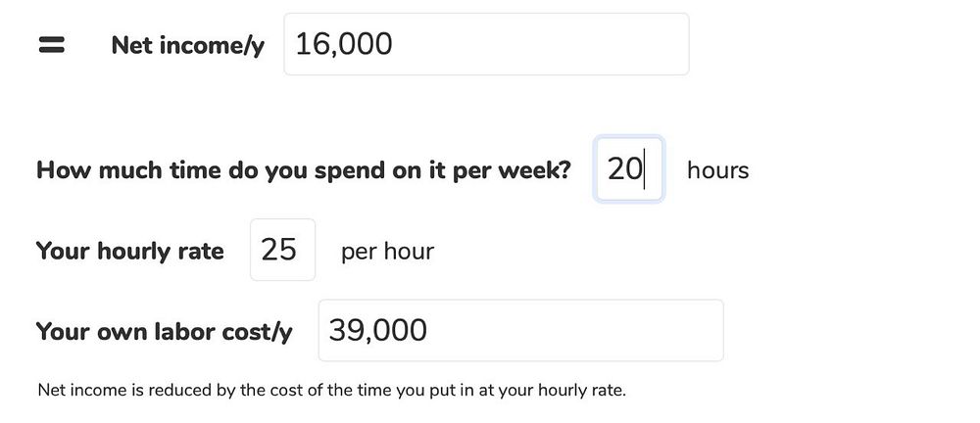Click the 39,000 value in labor cost

point(377,330)
